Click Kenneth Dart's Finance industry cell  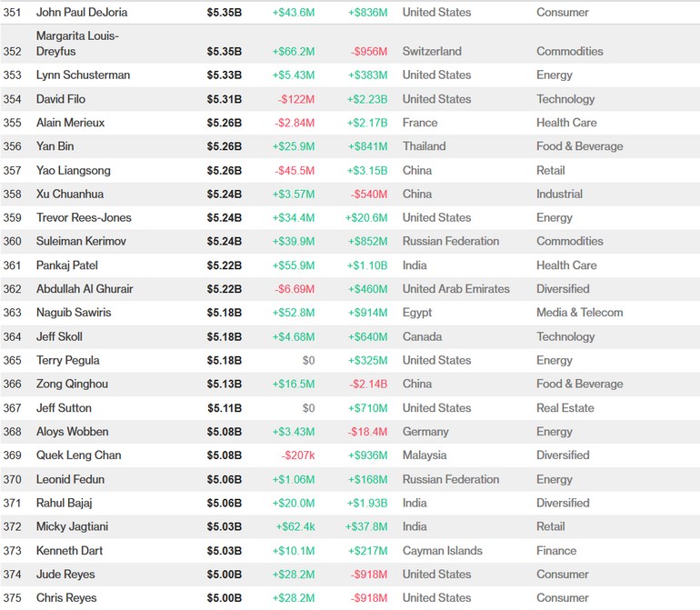tap(556, 551)
